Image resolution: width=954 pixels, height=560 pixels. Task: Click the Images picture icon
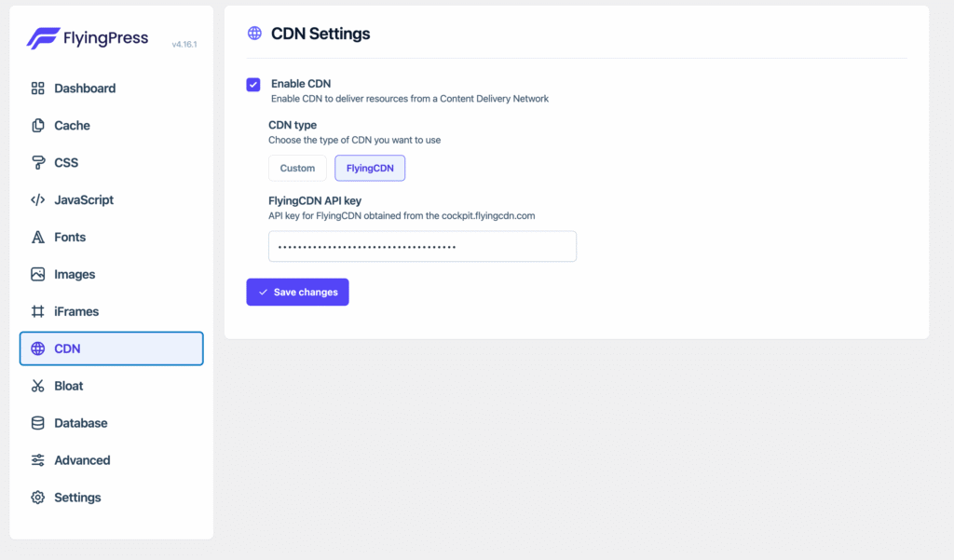[x=38, y=275]
